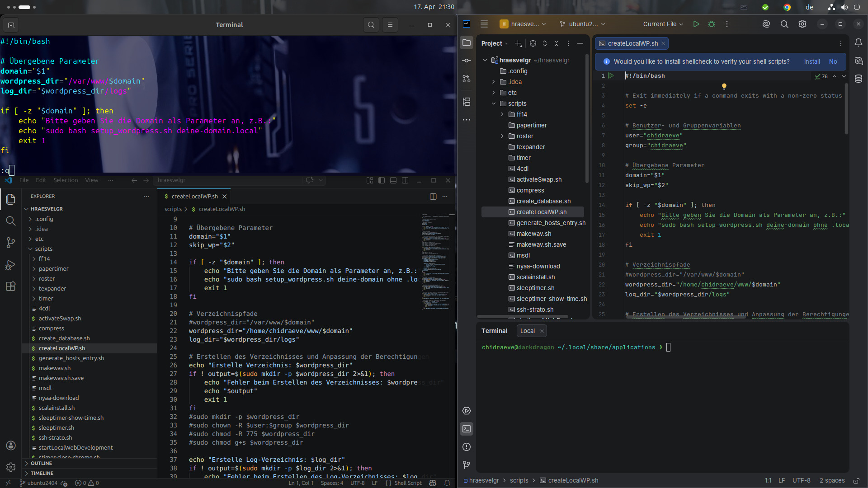Open the Database tool window icon

point(858,79)
